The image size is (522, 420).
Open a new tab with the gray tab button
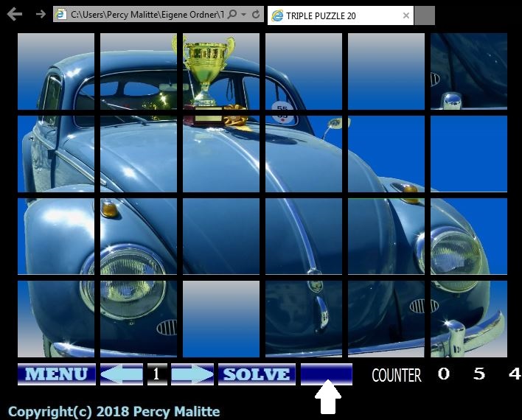coord(425,15)
